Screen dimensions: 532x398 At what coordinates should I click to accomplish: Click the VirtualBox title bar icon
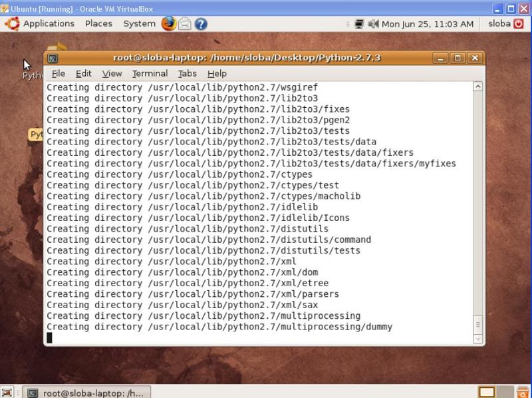pyautogui.click(x=5, y=9)
